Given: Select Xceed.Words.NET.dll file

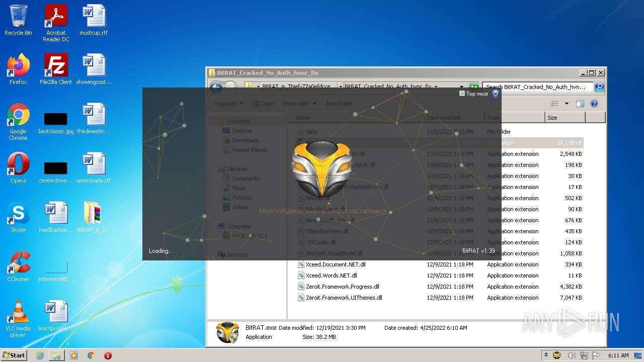Looking at the screenshot, I should click(331, 276).
